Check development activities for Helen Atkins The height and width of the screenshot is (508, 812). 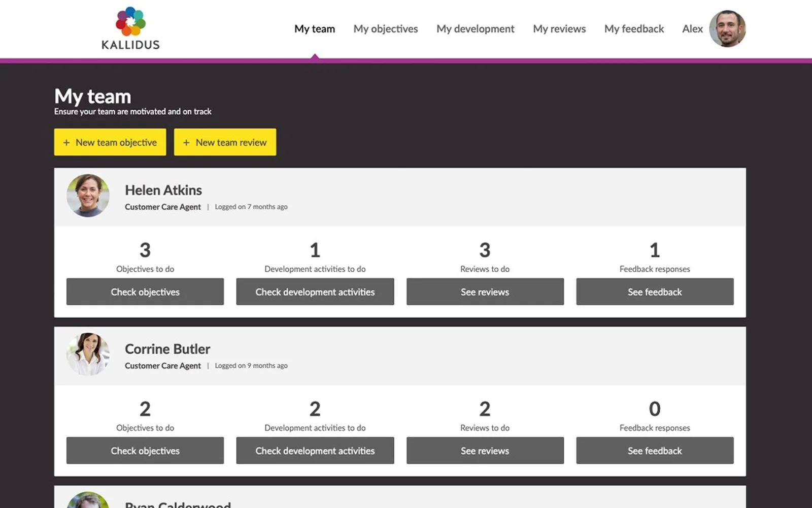click(315, 292)
